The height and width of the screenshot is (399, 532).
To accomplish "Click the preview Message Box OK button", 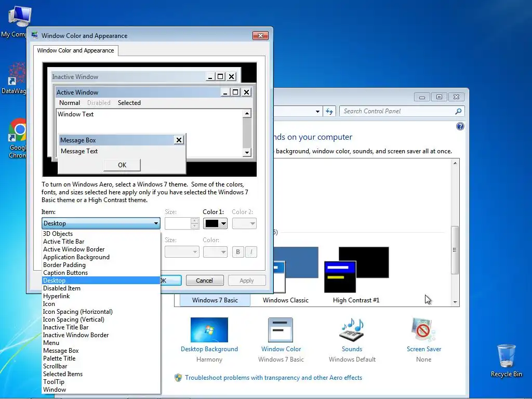I will 122,165.
